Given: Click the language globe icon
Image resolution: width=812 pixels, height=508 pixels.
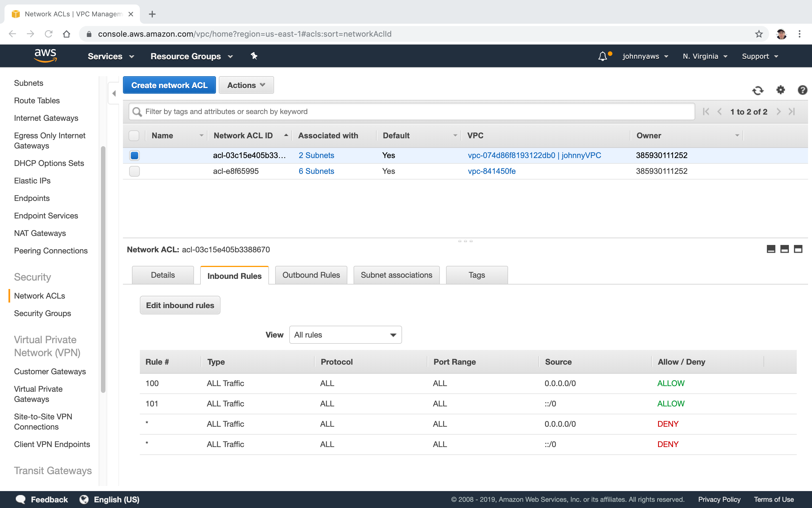Looking at the screenshot, I should [x=84, y=499].
